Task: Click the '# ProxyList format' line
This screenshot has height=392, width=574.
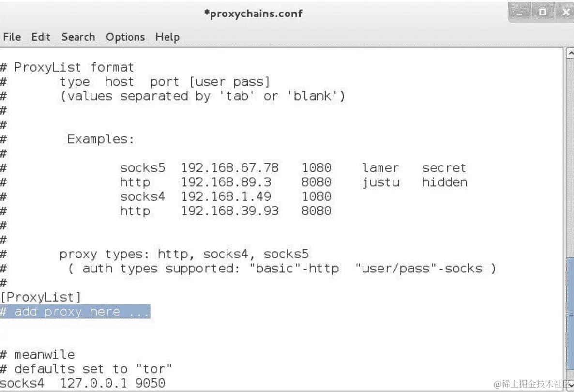Action: pos(67,67)
